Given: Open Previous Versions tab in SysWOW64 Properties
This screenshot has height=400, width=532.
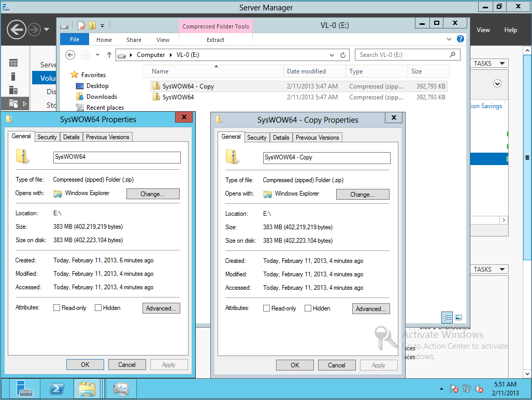Looking at the screenshot, I should point(107,137).
